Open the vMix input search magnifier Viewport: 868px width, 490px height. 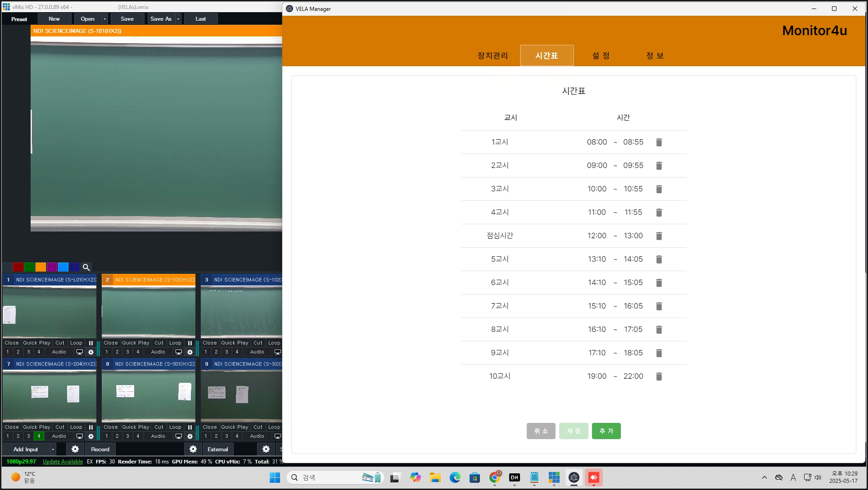[86, 267]
